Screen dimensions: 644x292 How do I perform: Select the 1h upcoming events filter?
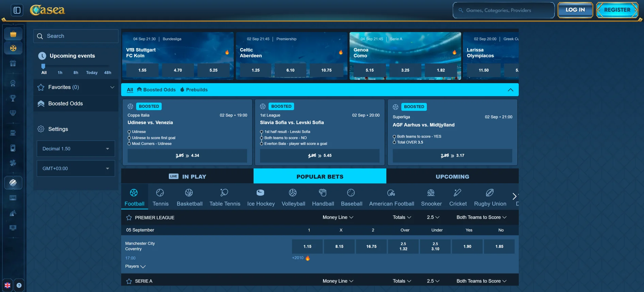[60, 73]
